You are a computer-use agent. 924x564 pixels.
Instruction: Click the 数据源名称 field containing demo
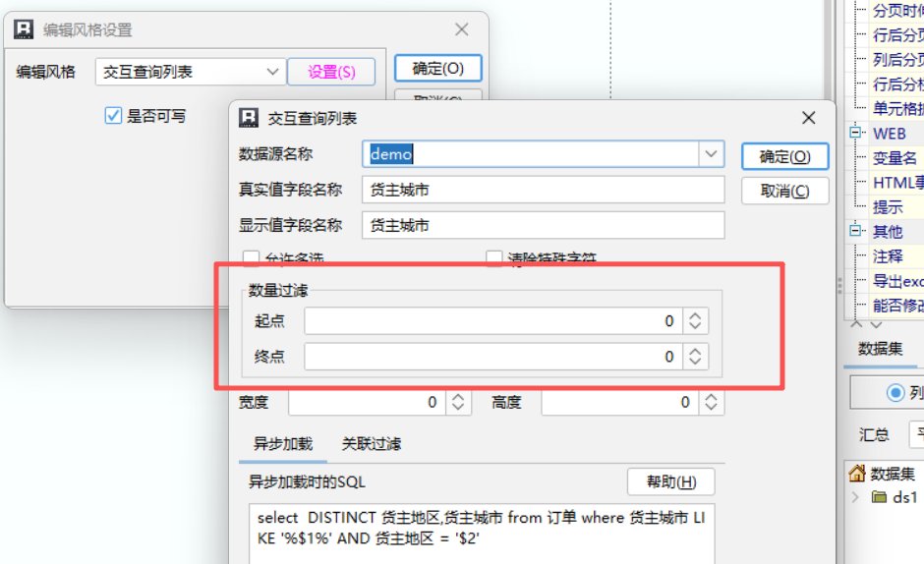click(531, 154)
